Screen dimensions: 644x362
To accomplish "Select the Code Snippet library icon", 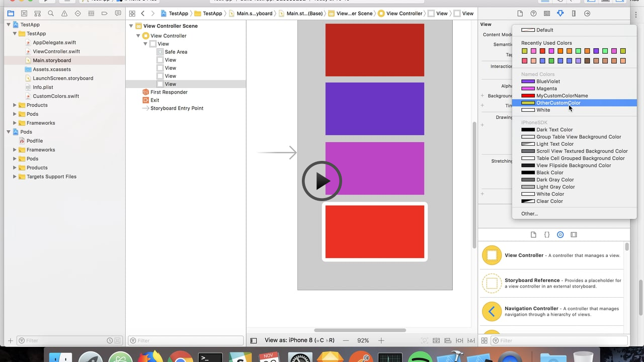I will [547, 235].
